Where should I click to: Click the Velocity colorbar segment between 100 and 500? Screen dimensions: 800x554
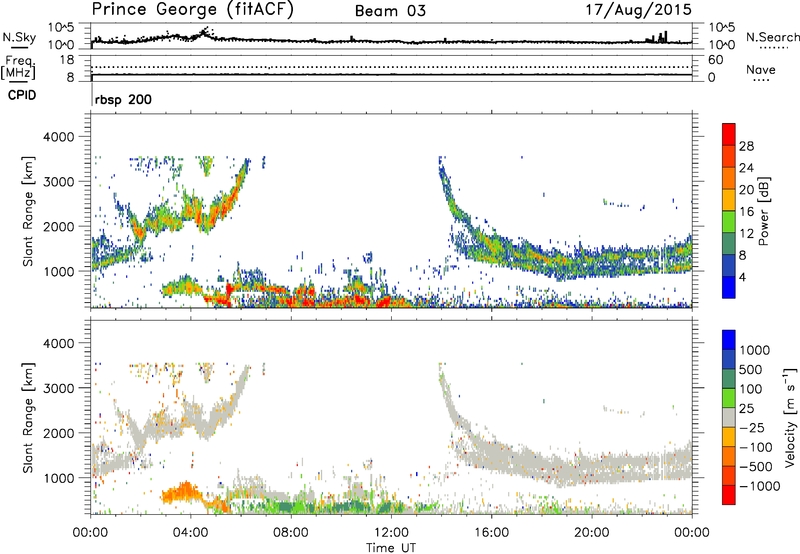coord(729,379)
